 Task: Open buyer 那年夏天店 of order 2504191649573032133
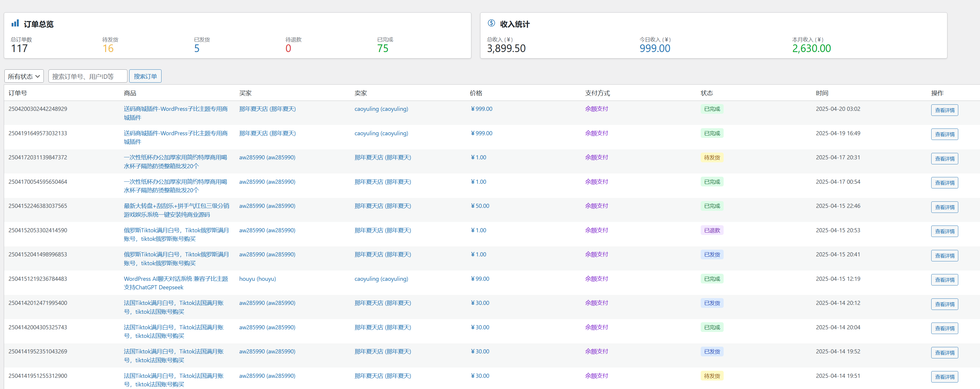(x=268, y=133)
